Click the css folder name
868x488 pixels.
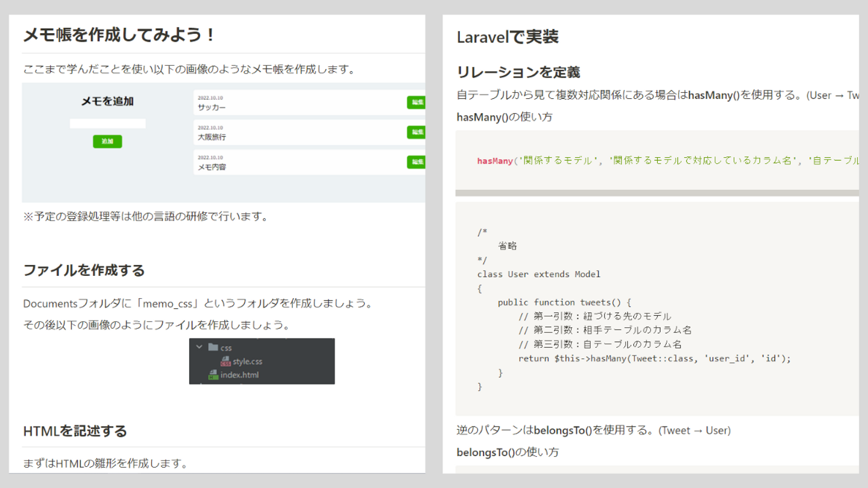226,348
